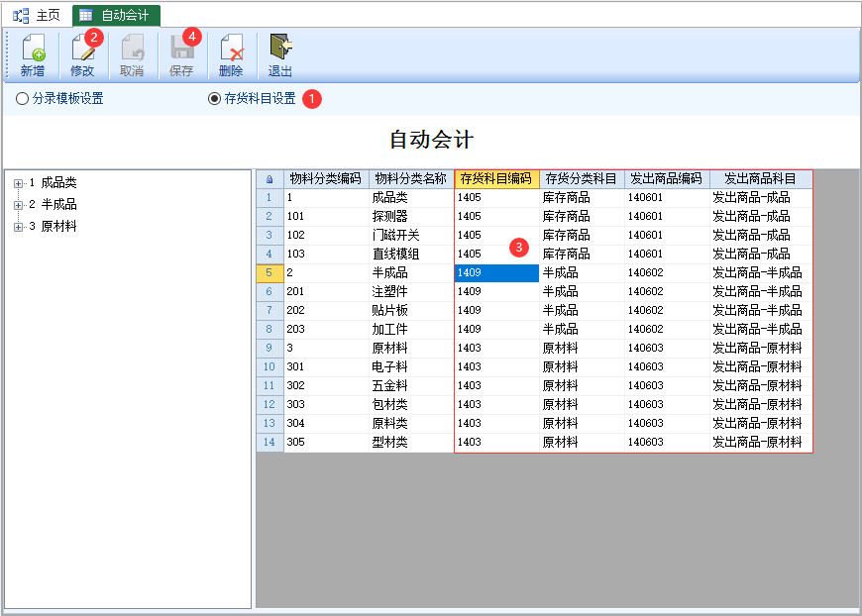Click the 电子料 name cell

pos(411,367)
